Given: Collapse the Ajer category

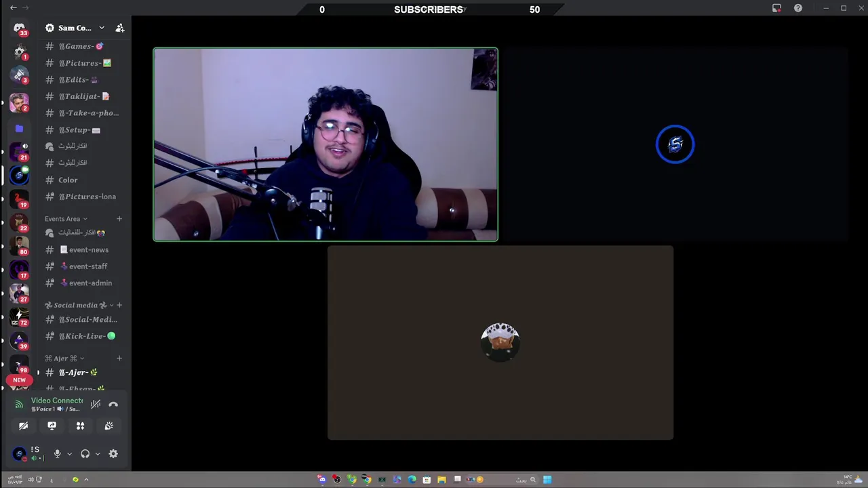Looking at the screenshot, I should point(64,358).
